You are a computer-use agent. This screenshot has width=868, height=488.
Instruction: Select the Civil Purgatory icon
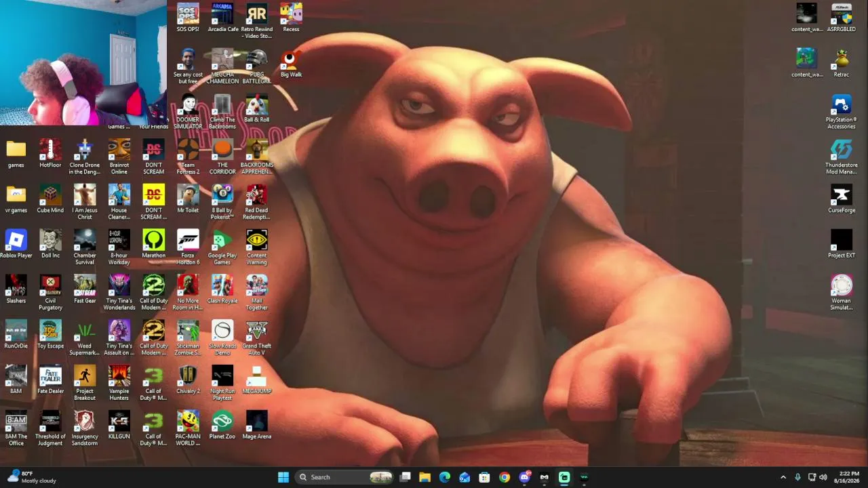point(50,293)
